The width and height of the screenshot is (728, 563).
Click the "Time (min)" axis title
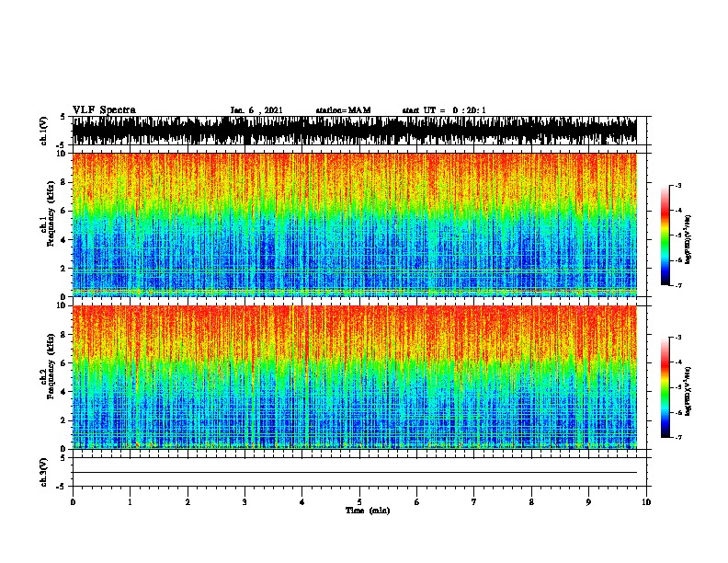coord(368,511)
